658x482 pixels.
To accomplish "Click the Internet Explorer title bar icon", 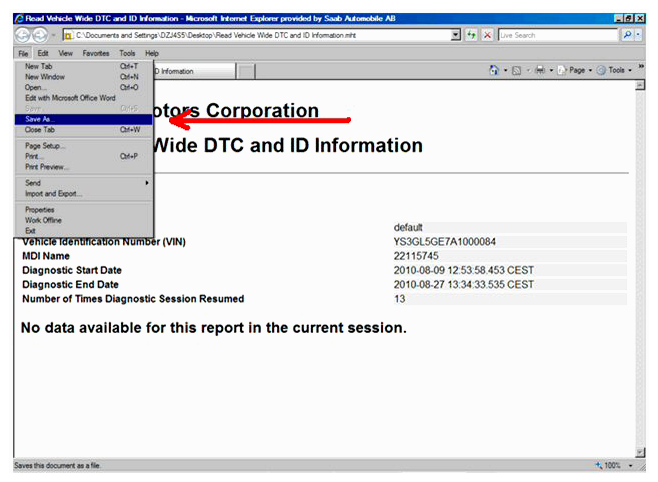I will click(x=19, y=18).
